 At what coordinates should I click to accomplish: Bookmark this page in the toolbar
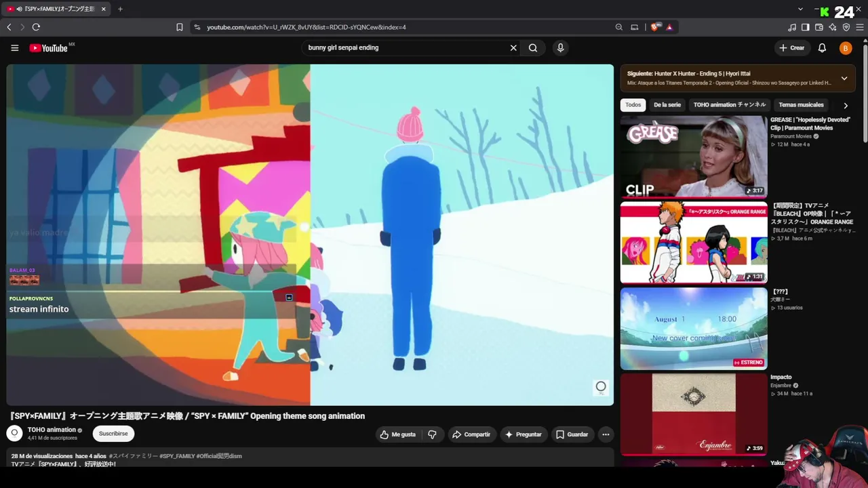click(179, 27)
